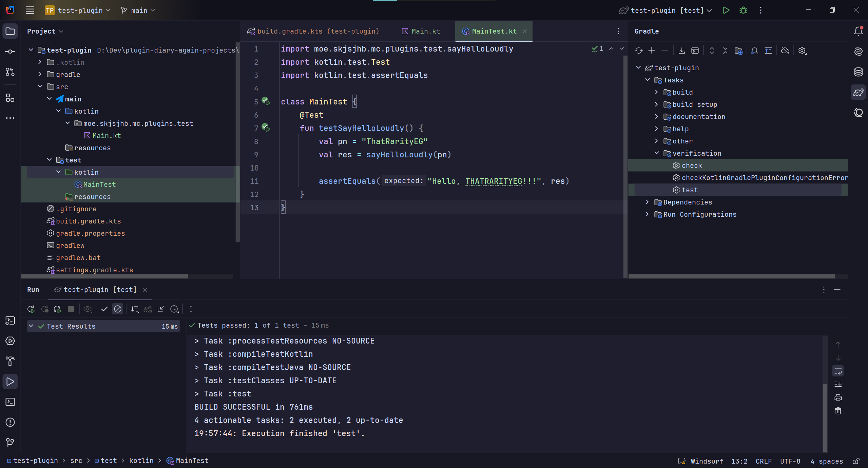
Task: Click the Rerun tests icon in Run panel
Action: coord(31,309)
